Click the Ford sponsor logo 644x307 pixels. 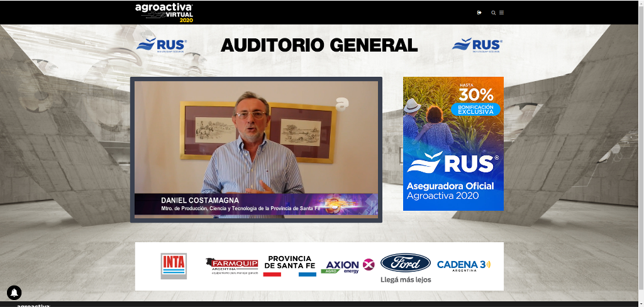(x=406, y=263)
